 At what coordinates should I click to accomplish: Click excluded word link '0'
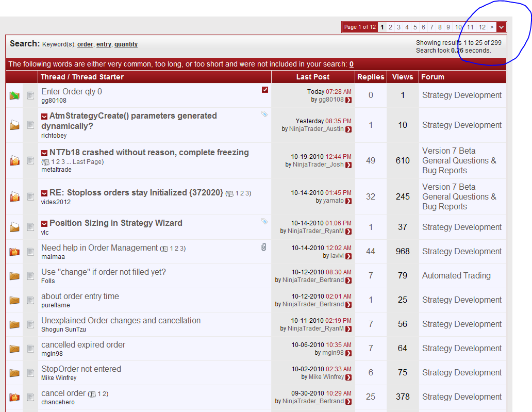click(x=352, y=64)
